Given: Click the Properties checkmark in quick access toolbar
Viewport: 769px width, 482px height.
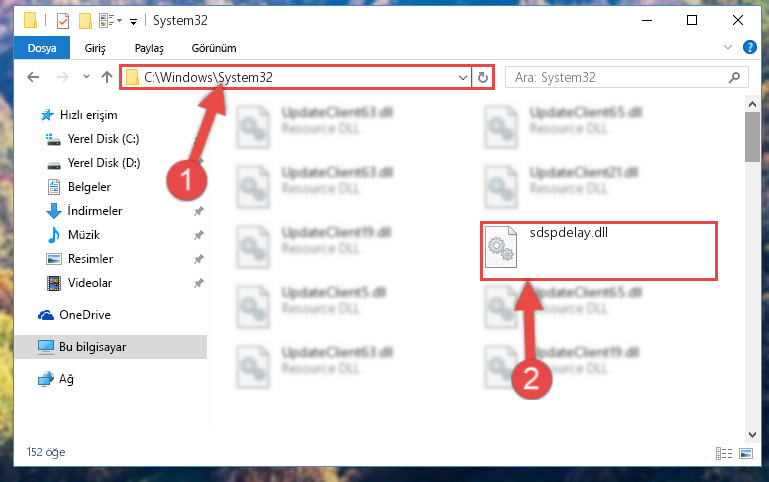Looking at the screenshot, I should 63,21.
